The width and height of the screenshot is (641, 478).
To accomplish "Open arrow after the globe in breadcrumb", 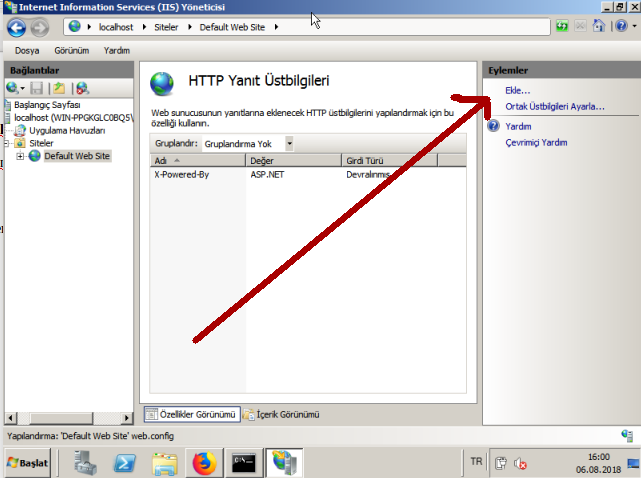I will click(x=89, y=27).
